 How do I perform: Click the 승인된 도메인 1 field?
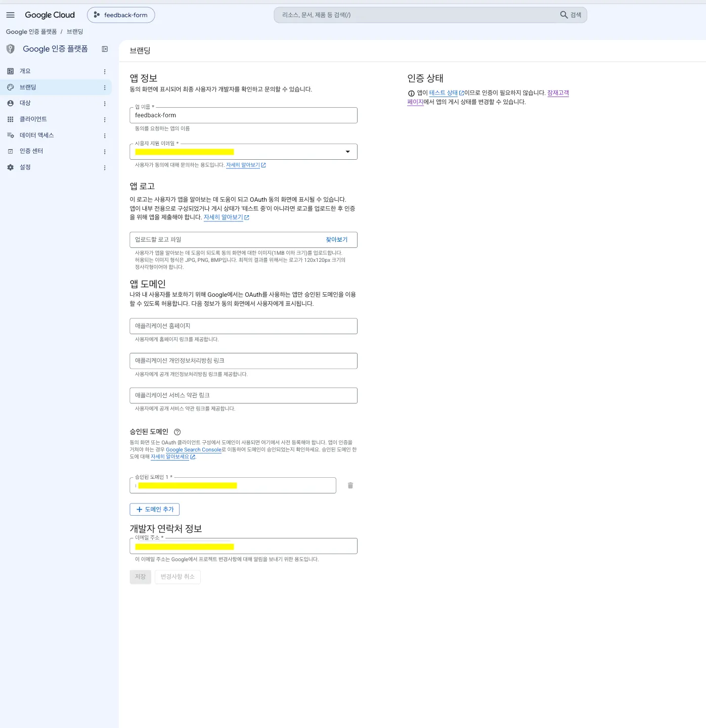[x=233, y=485]
